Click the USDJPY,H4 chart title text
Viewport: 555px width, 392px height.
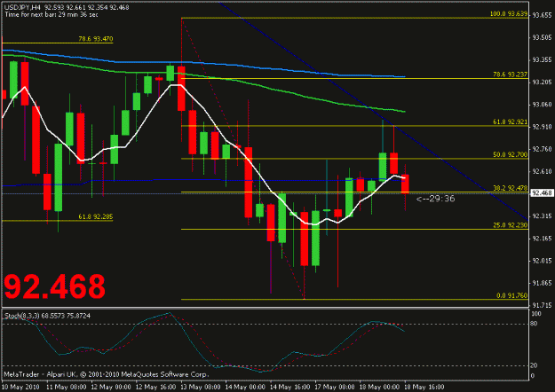coord(67,7)
